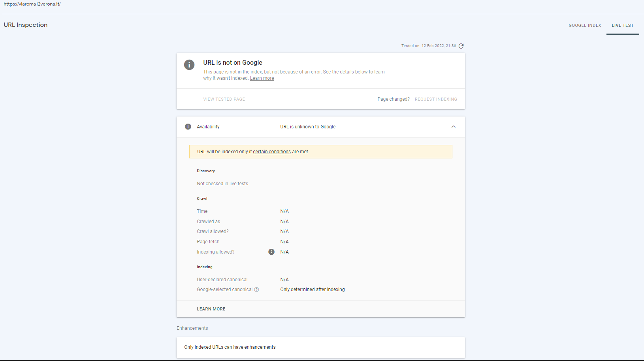The height and width of the screenshot is (361, 644).
Task: Switch to the GOOGLE INDEX tab
Action: (585, 25)
